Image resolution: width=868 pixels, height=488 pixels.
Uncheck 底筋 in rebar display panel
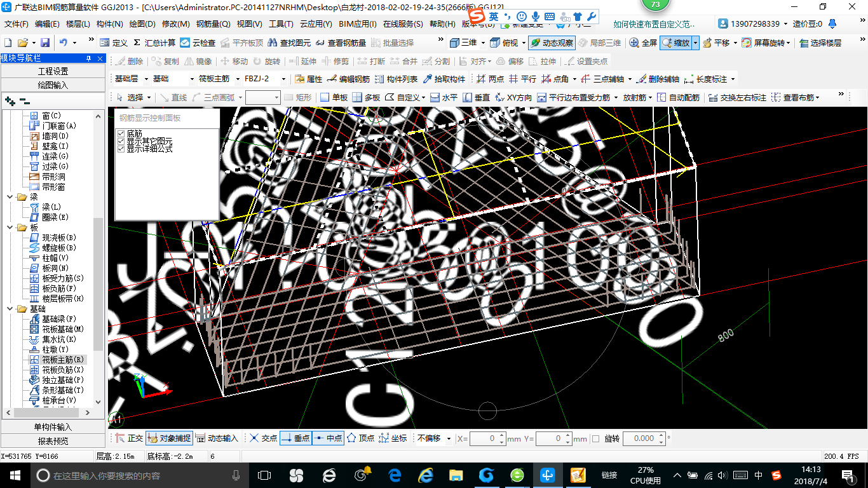121,133
